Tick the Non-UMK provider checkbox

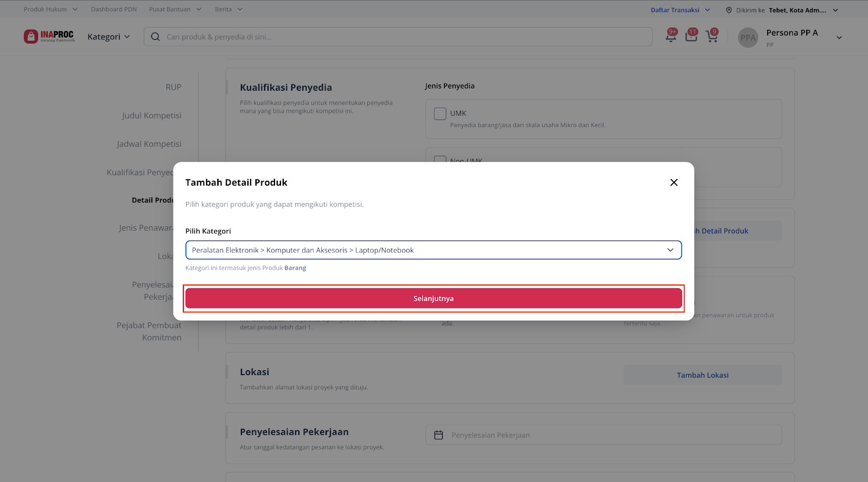440,160
